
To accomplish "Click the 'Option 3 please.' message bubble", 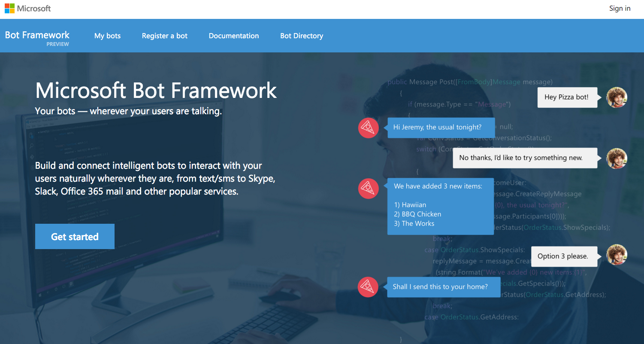I will point(564,256).
